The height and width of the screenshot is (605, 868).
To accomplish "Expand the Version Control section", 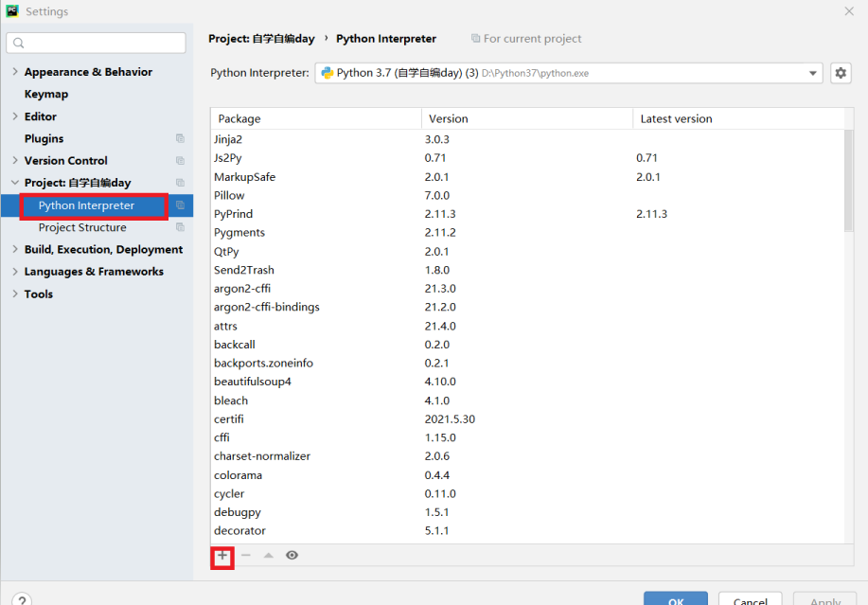I will pyautogui.click(x=15, y=161).
